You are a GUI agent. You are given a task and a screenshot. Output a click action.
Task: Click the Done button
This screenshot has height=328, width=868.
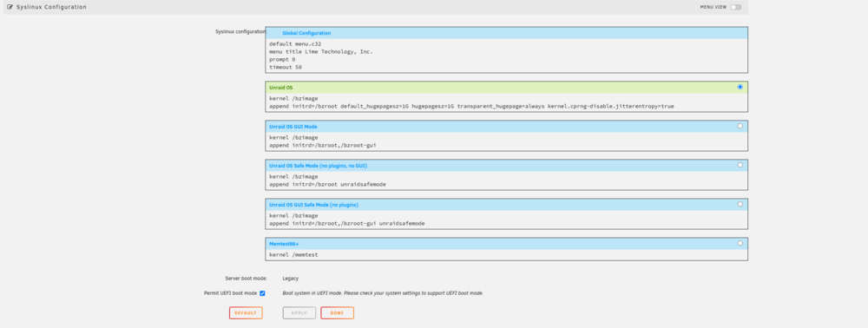(337, 313)
